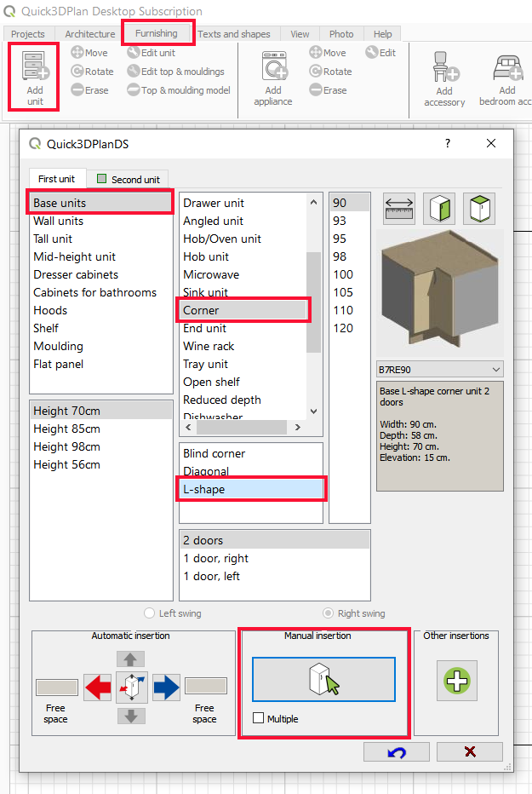Switch to the Second unit tab
This screenshot has height=794, width=532.
click(x=129, y=180)
